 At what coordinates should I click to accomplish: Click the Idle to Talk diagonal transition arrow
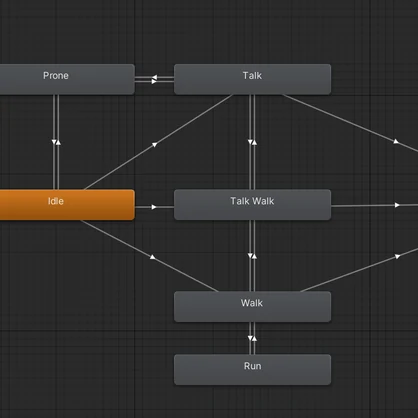coord(154,145)
